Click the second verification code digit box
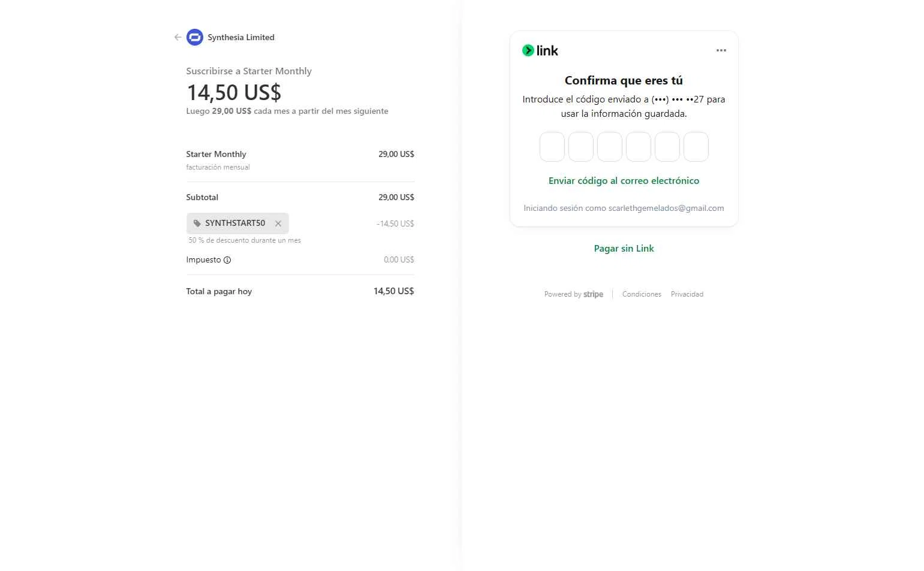 tap(581, 147)
